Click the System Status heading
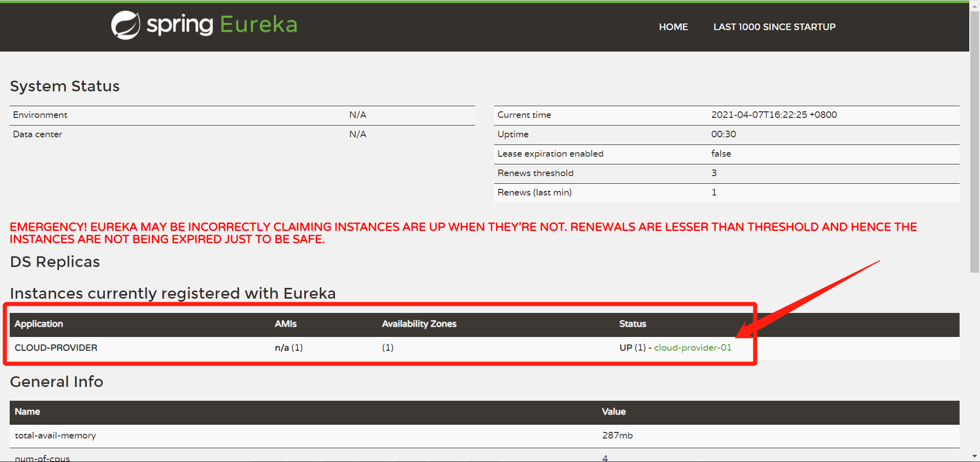 pos(65,86)
